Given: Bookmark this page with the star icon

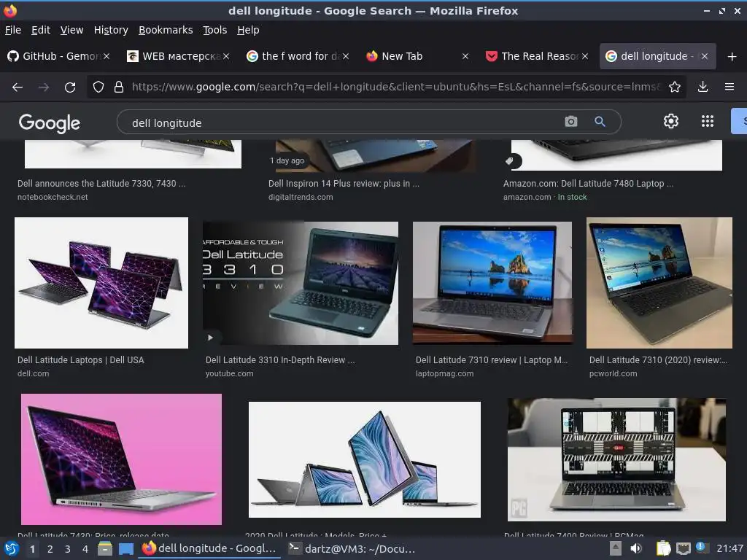Looking at the screenshot, I should [x=674, y=87].
